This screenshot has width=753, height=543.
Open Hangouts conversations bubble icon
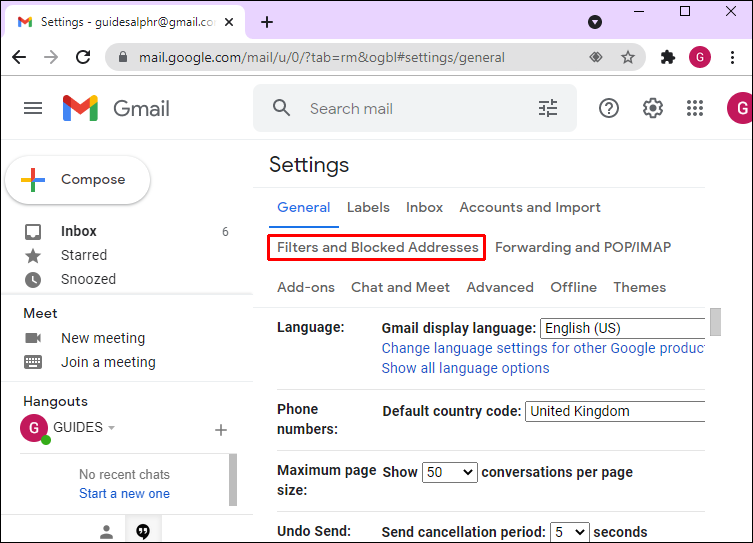click(x=143, y=531)
